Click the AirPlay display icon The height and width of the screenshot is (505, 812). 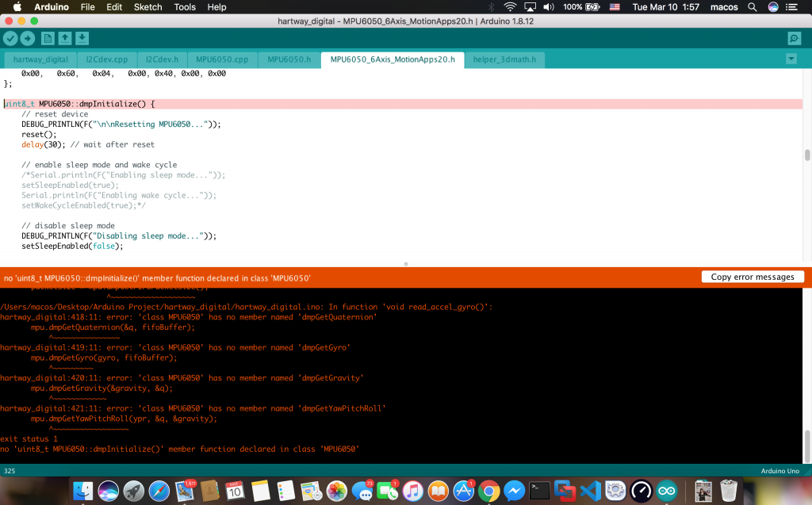(530, 6)
